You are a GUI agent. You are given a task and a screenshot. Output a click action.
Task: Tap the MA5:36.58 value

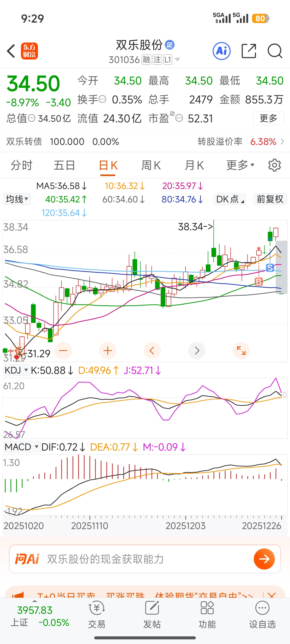tap(62, 186)
